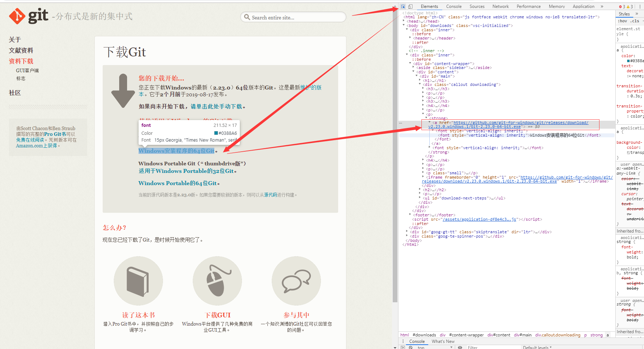The image size is (644, 349).
Task: Click the yellow warning count badge
Action: point(630,6)
